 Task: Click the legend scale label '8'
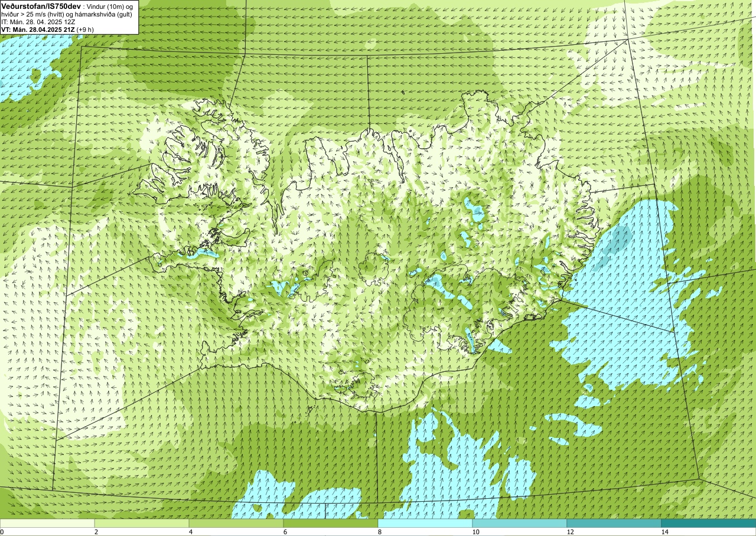tap(380, 532)
